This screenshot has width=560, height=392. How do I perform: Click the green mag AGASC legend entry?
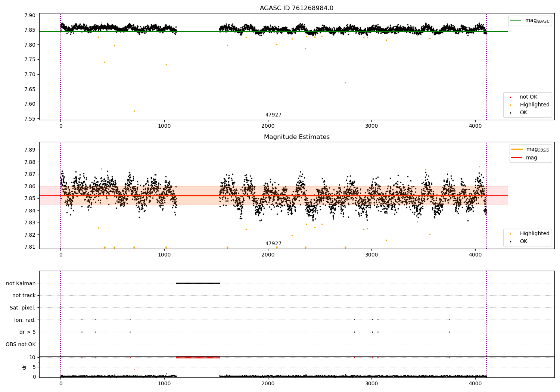tap(530, 21)
